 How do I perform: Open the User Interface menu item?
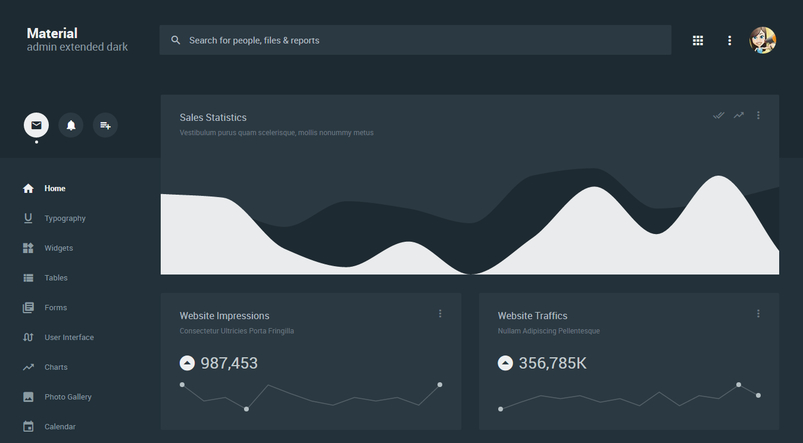pos(69,337)
